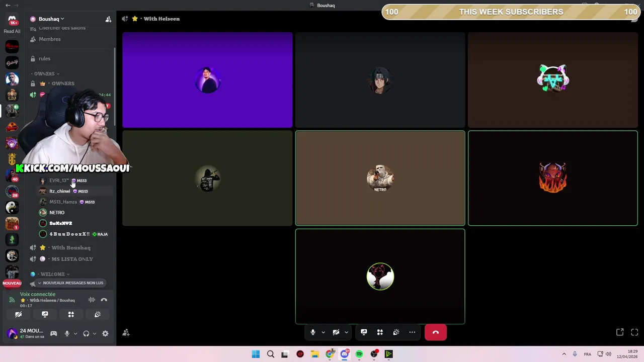The image size is (644, 362).
Task: Show hidden system tray icons
Action: coord(564,354)
